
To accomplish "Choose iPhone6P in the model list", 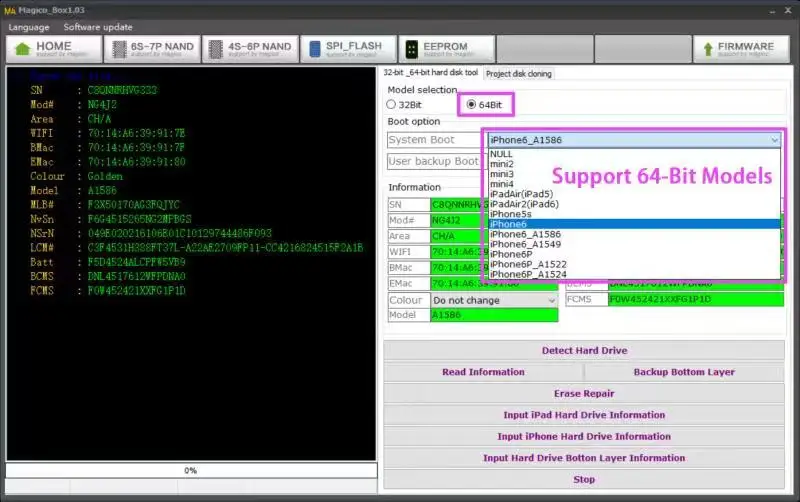I will pos(634,254).
